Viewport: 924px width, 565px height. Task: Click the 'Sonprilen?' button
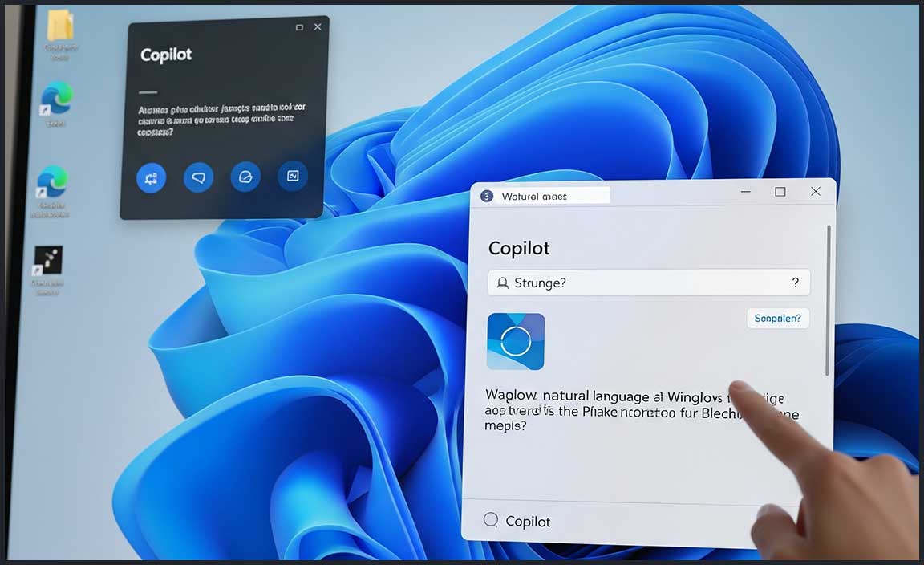tap(778, 319)
